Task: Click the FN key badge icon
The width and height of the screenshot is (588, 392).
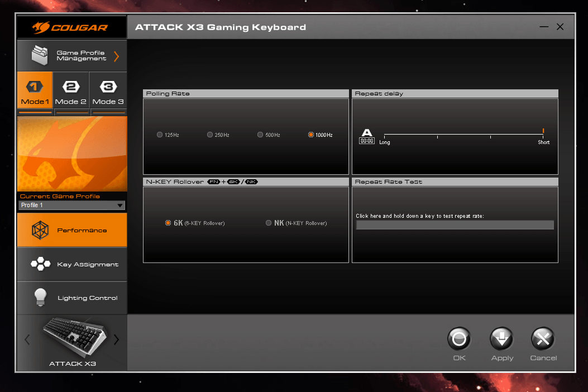Action: pyautogui.click(x=214, y=182)
